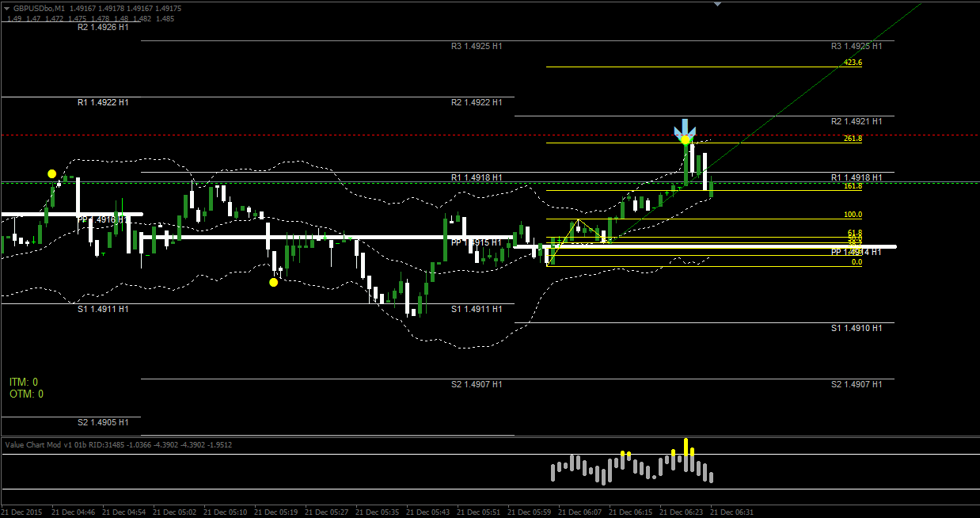Screen dimensions: 980x518
Task: Click the 21 Dec 06:07 time label
Action: click(580, 512)
